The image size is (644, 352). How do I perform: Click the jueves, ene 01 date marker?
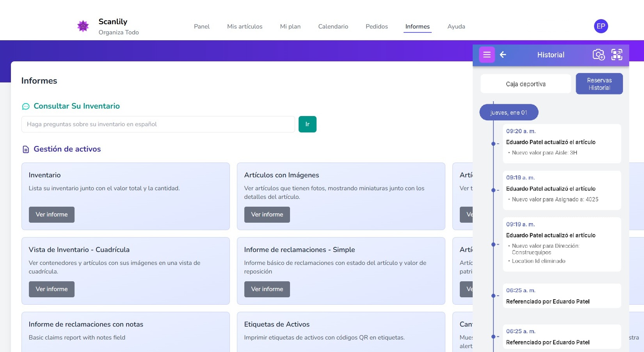pyautogui.click(x=509, y=113)
